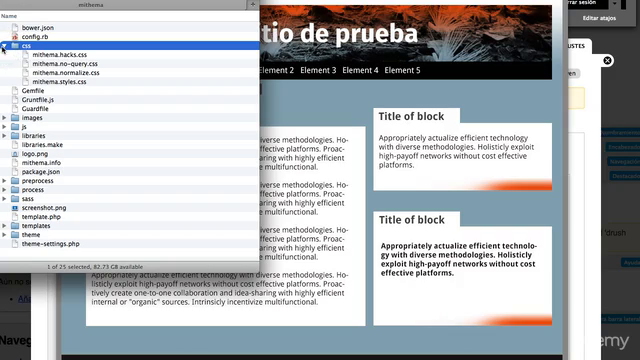Select the mithema.info file name
This screenshot has width=640, height=360.
point(41,163)
